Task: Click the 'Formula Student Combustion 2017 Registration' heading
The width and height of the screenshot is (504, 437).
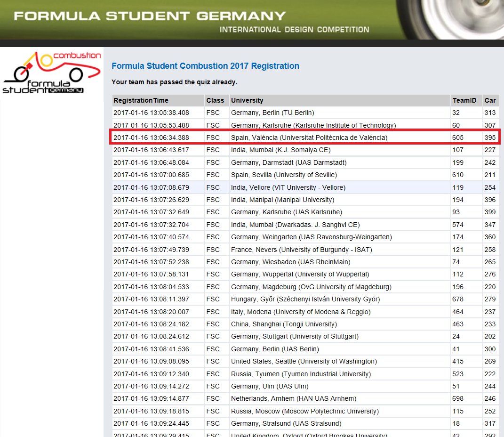Action: pos(205,66)
